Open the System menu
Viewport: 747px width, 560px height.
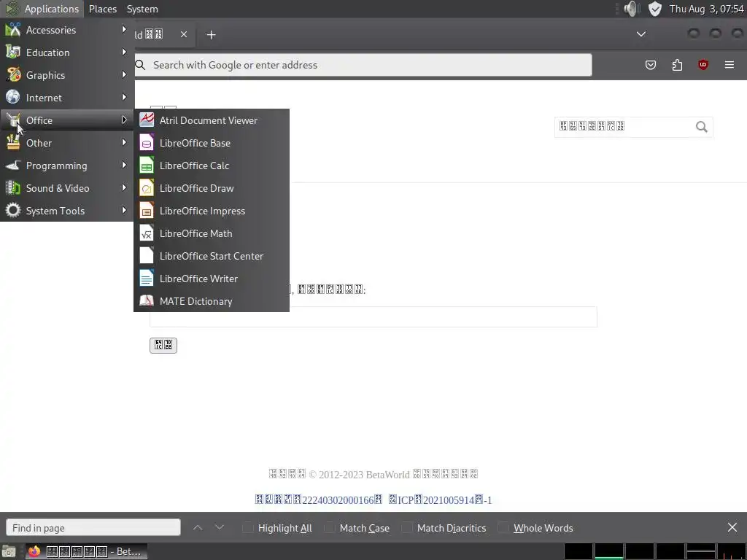point(142,9)
